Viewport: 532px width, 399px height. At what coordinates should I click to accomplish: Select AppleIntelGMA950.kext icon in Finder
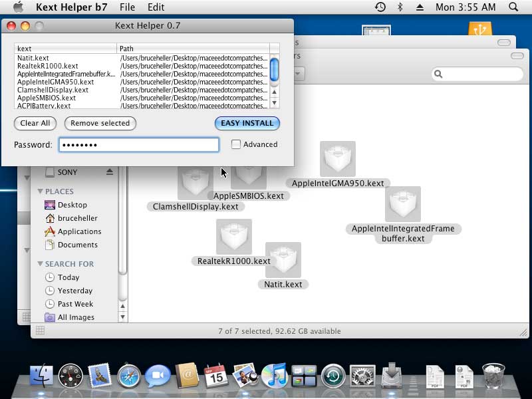pos(338,159)
